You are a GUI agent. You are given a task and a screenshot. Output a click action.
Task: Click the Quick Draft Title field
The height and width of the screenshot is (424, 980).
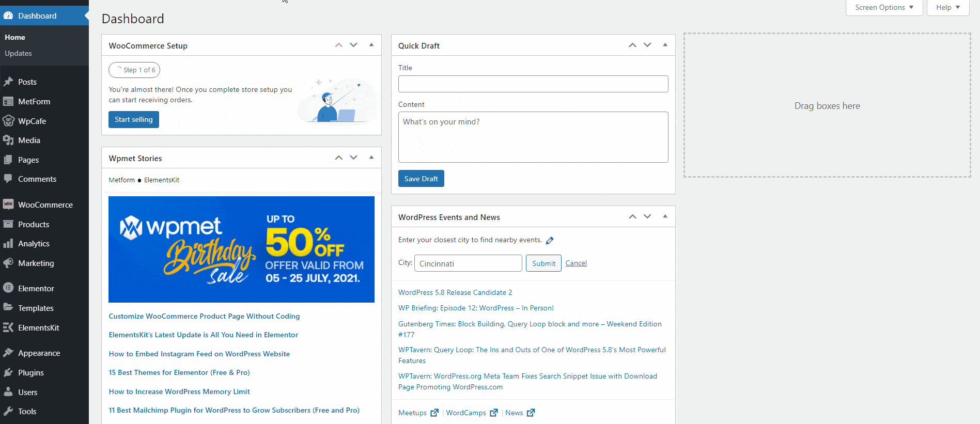tap(533, 84)
